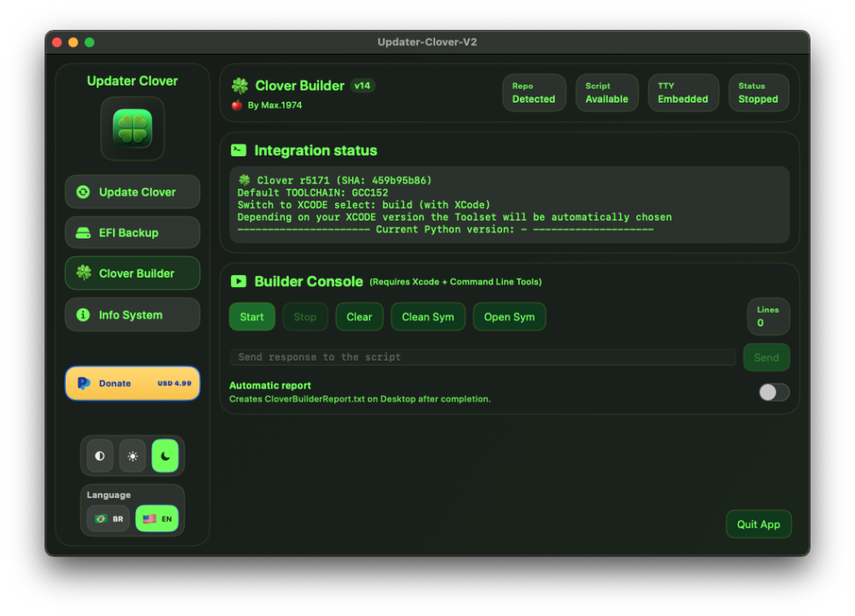Image resolution: width=855 pixels, height=616 pixels.
Task: Click the Status Stopped badge
Action: [758, 93]
